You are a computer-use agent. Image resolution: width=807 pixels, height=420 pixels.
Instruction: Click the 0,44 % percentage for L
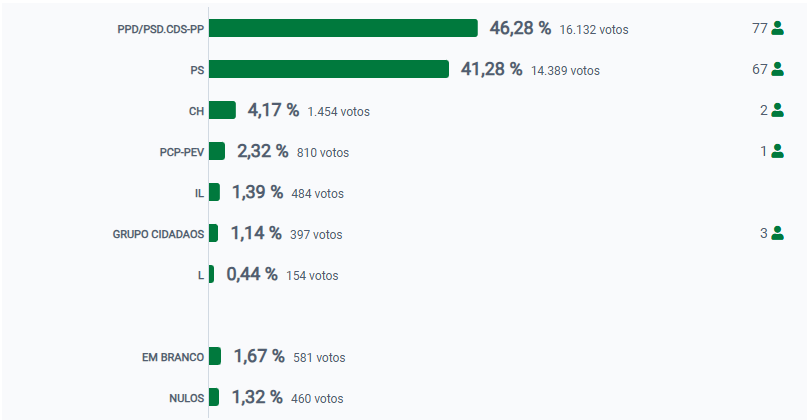click(x=252, y=274)
